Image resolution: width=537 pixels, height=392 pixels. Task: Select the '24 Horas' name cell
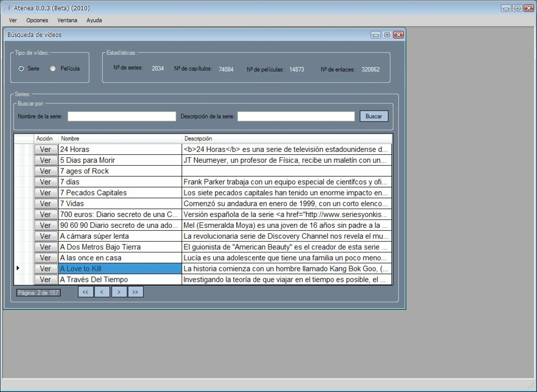coord(120,149)
